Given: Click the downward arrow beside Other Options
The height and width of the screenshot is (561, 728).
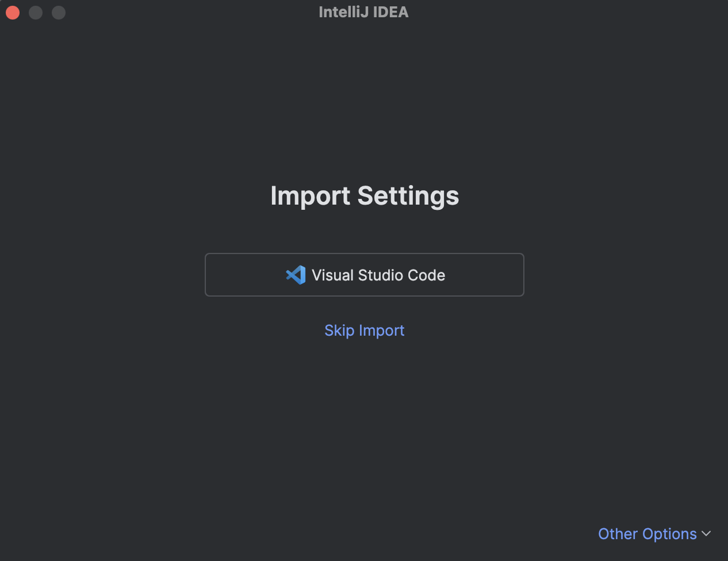Looking at the screenshot, I should pos(707,534).
